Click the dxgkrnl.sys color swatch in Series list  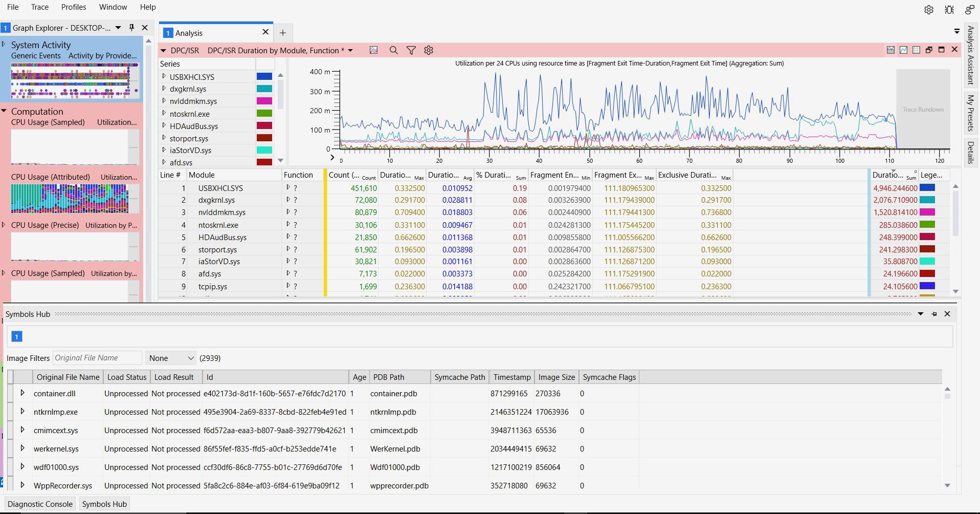264,89
